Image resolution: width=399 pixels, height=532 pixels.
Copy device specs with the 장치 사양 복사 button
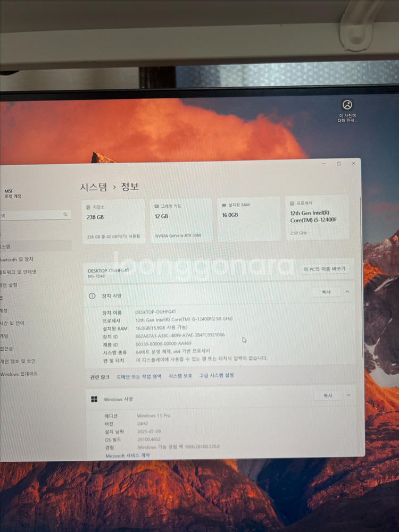point(326,292)
